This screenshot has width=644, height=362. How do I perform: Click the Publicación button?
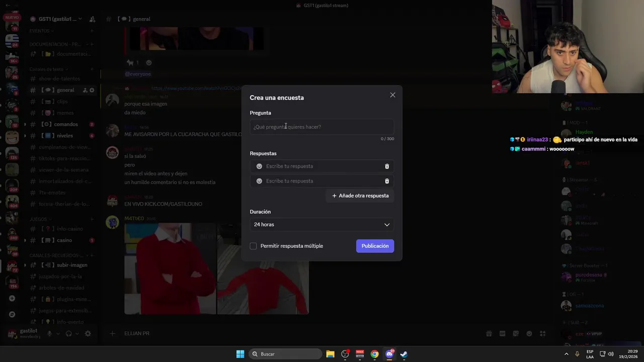pyautogui.click(x=375, y=246)
